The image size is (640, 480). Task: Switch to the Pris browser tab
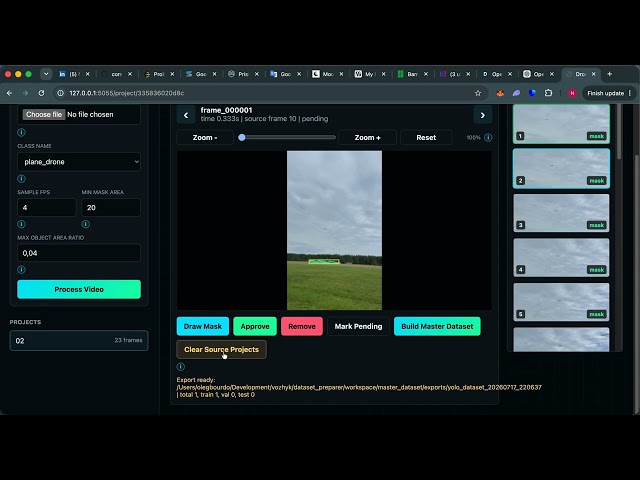coord(244,74)
